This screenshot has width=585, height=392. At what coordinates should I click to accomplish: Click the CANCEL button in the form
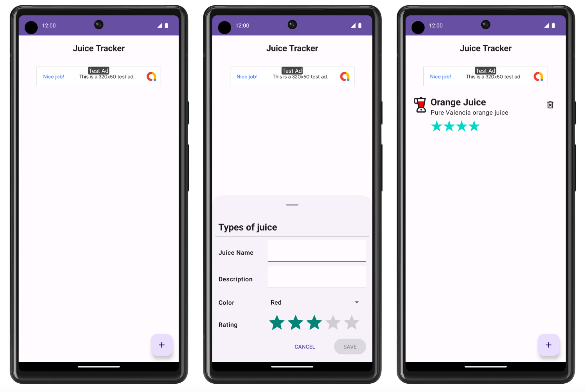tap(305, 346)
